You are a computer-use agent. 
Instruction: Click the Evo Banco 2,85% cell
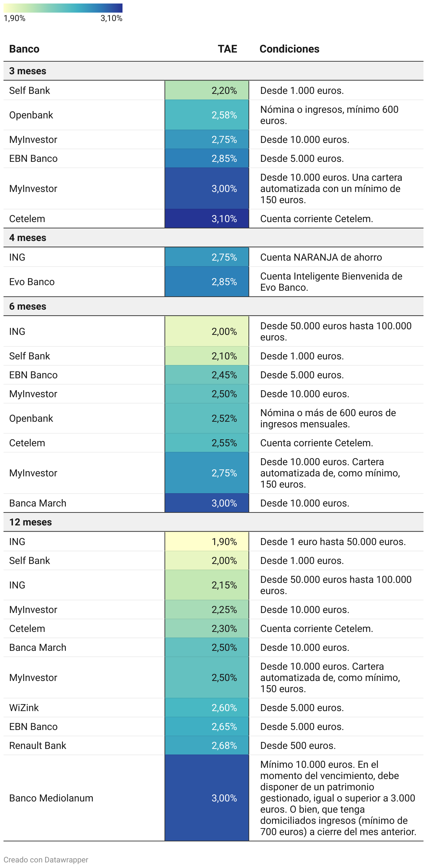pyautogui.click(x=207, y=282)
